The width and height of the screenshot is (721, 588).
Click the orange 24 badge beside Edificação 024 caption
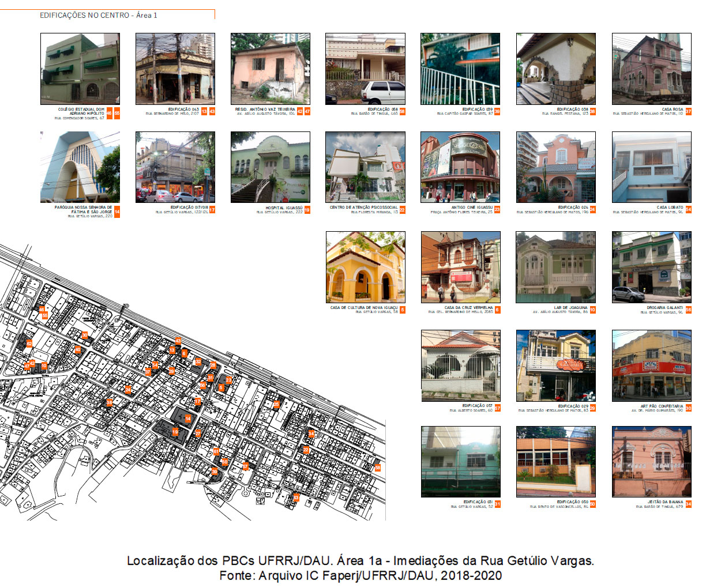592,210
